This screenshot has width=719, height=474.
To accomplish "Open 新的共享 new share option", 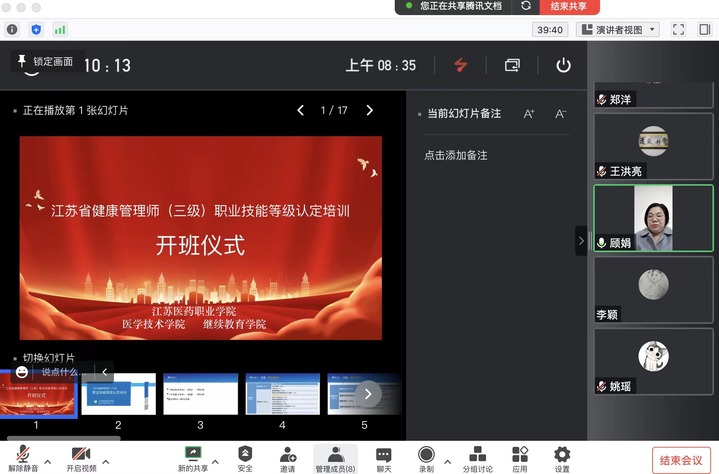I will 193,457.
